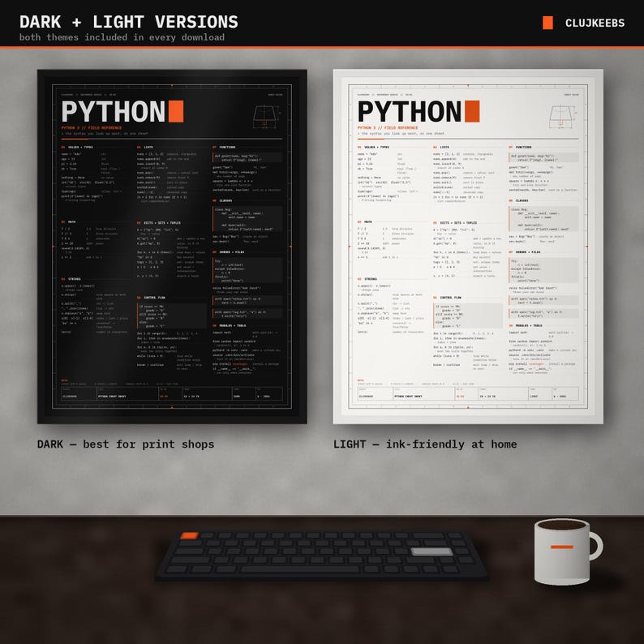Click keycap diagram on the dark poster
Screen dimensions: 644x644
265,117
